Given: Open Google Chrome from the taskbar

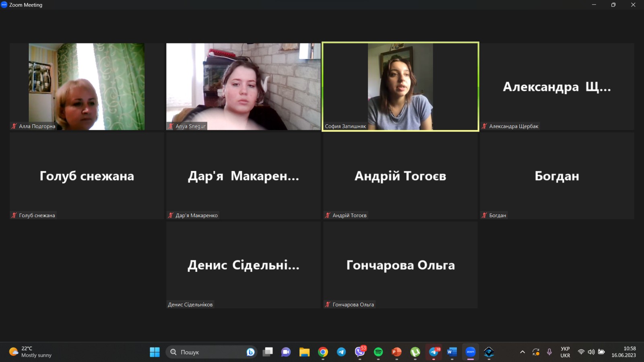Looking at the screenshot, I should pyautogui.click(x=323, y=352).
